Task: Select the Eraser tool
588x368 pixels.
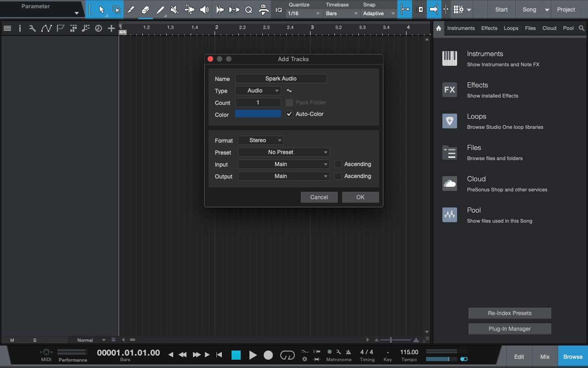Action: [x=146, y=10]
